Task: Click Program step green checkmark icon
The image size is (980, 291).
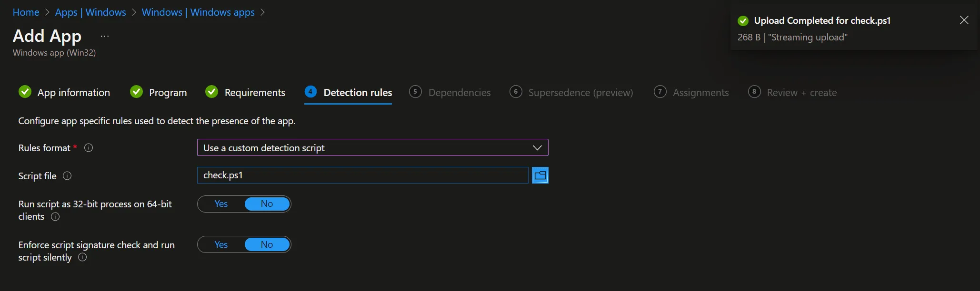Action: [x=136, y=92]
